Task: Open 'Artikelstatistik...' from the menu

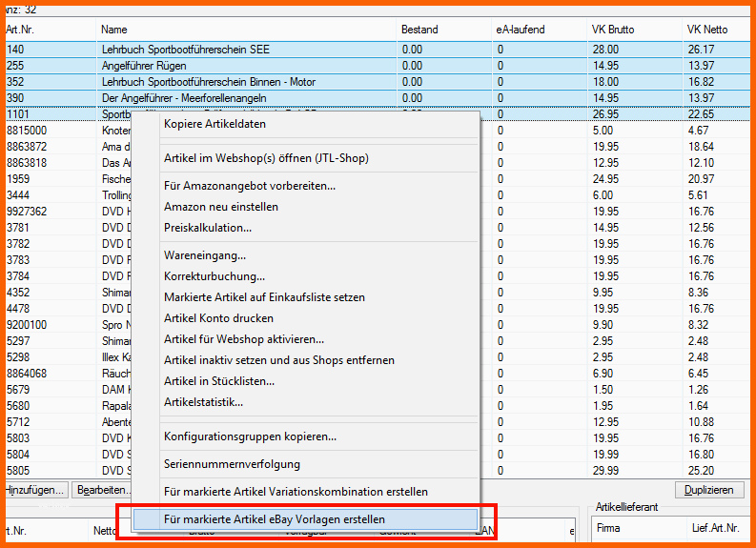Action: 305,402
